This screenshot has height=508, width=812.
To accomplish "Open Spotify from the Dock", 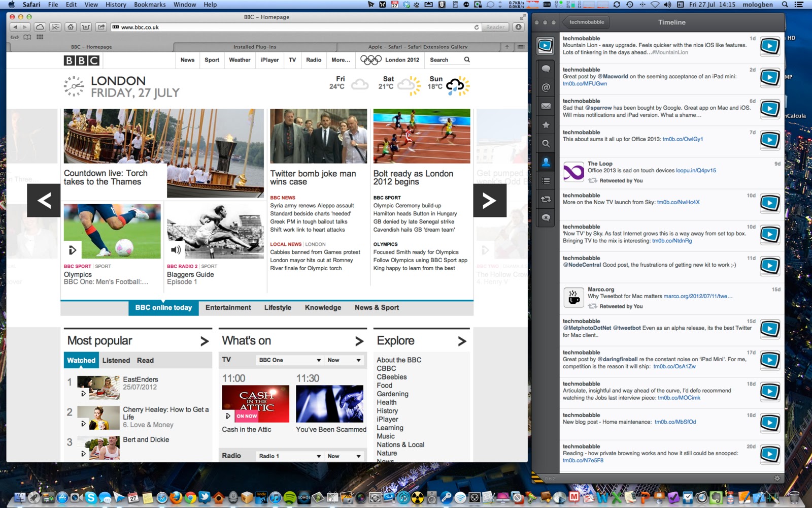I will (x=290, y=497).
